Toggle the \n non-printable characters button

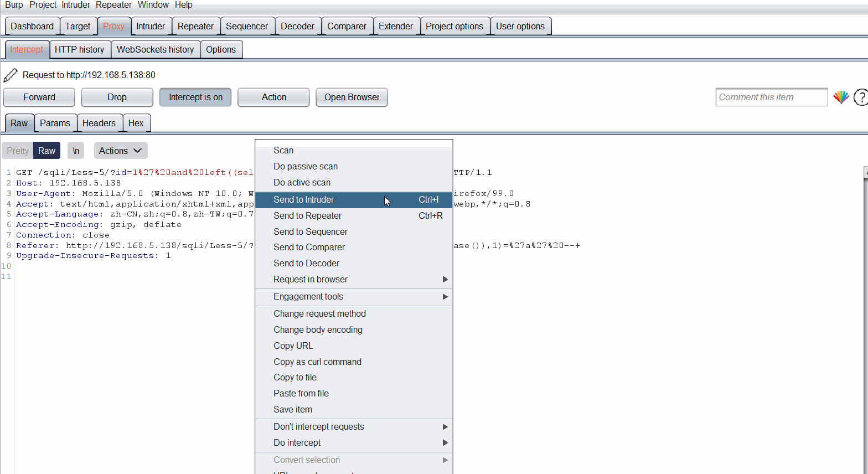click(76, 151)
